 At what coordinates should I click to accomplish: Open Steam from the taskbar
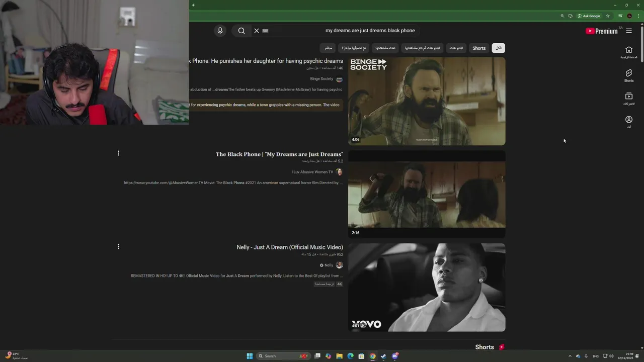tap(383, 356)
